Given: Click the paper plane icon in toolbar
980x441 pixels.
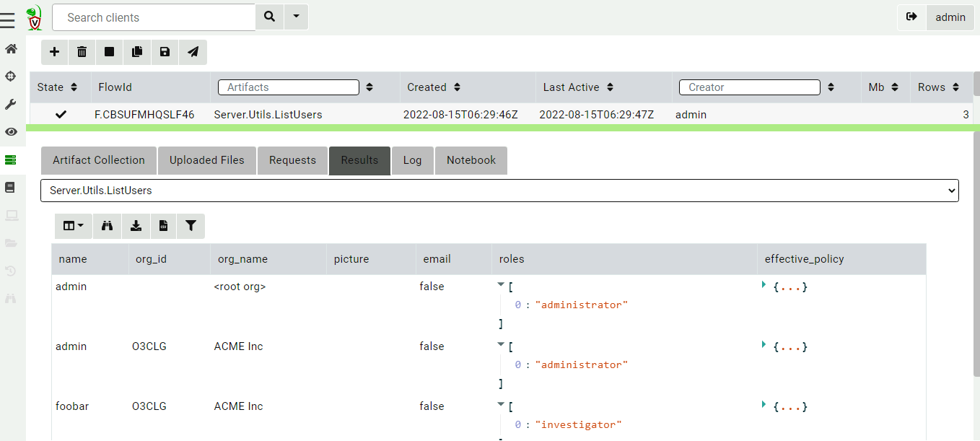Looking at the screenshot, I should pyautogui.click(x=193, y=52).
